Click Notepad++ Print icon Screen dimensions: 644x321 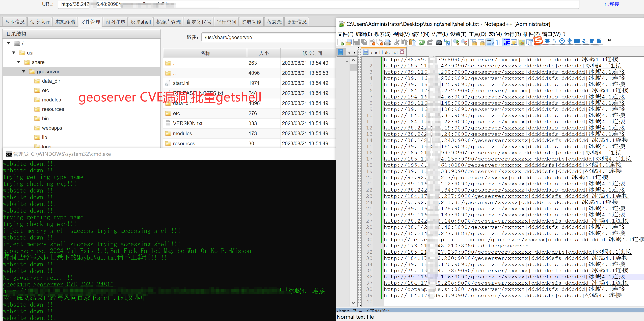tap(388, 42)
